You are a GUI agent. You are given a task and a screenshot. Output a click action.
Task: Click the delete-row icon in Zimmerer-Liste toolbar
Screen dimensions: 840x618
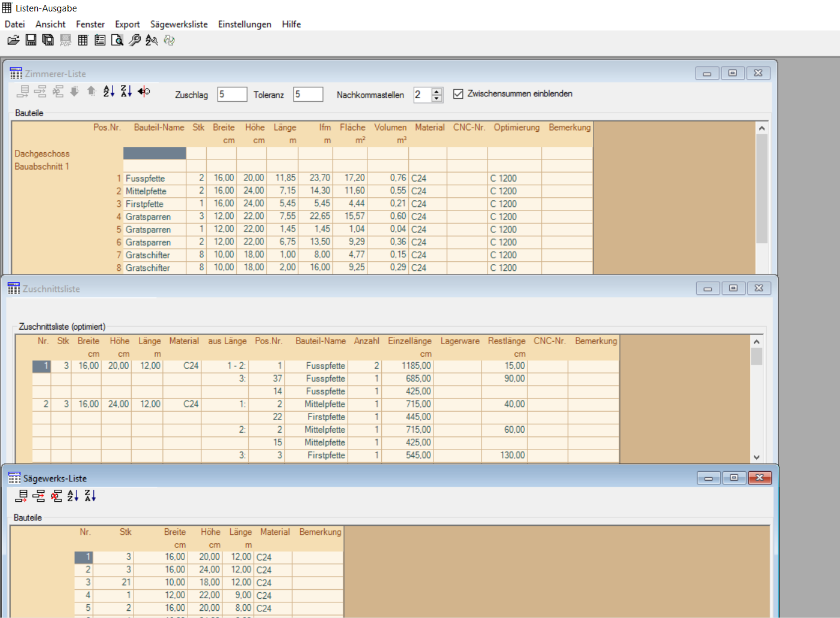[x=58, y=91]
